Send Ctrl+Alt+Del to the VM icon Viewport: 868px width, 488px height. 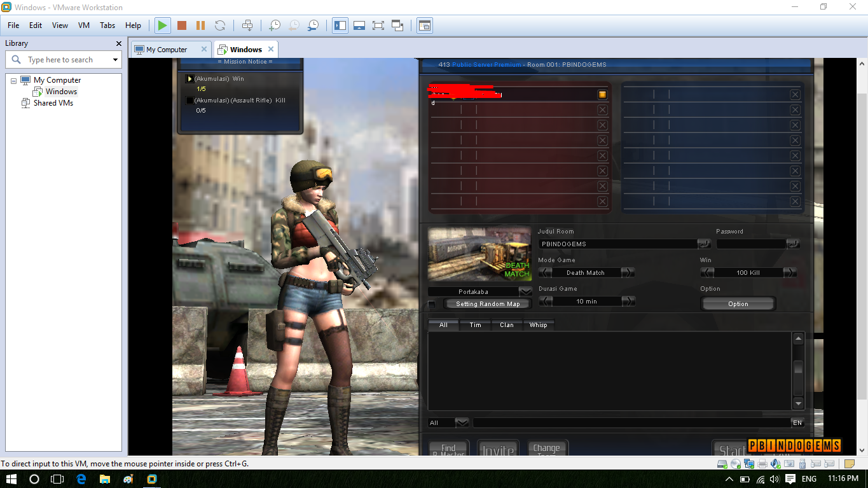[247, 25]
